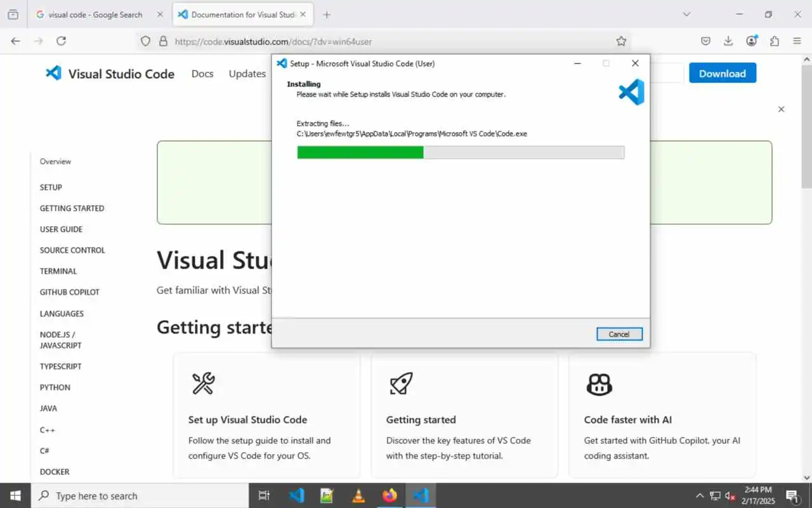This screenshot has width=812, height=508.
Task: Open the Firefox extensions puzzle icon
Action: pyautogui.click(x=775, y=41)
